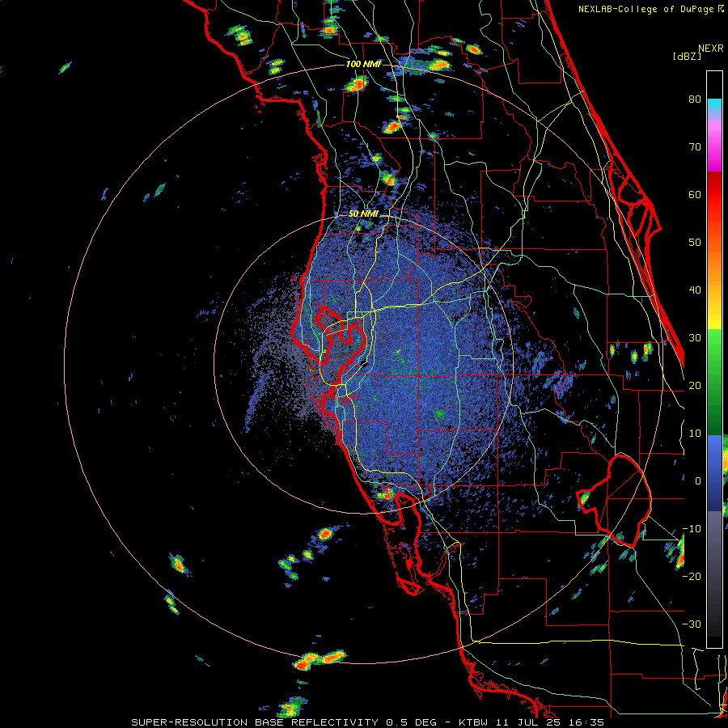Click the 70 value on the dBZ scale

(695, 147)
